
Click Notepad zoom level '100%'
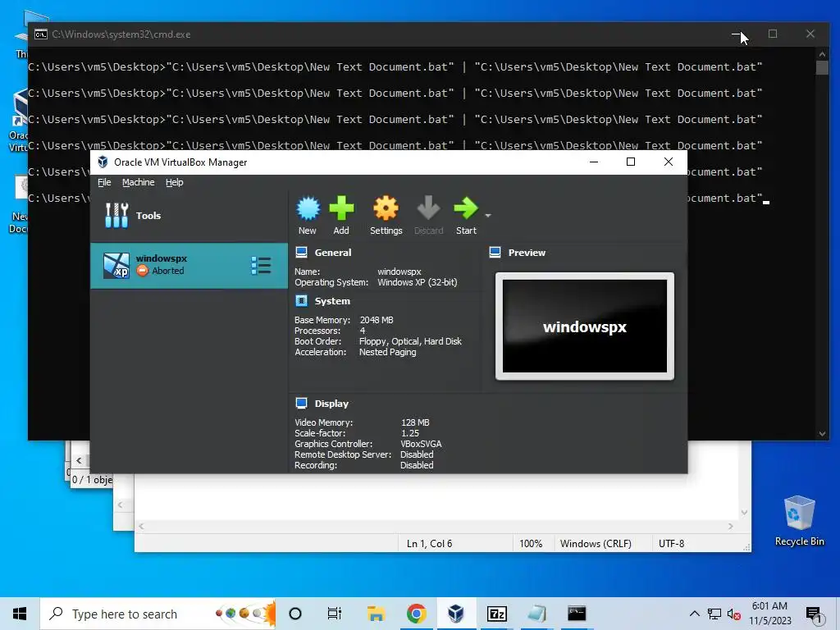pyautogui.click(x=531, y=544)
